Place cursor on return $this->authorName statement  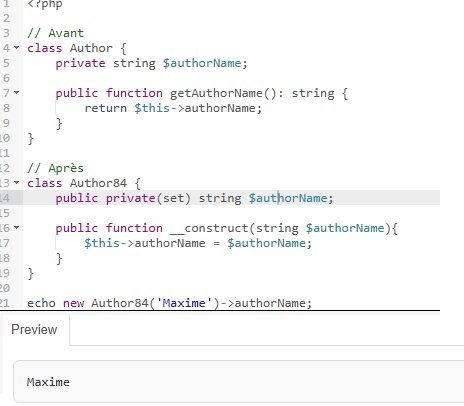(173, 108)
